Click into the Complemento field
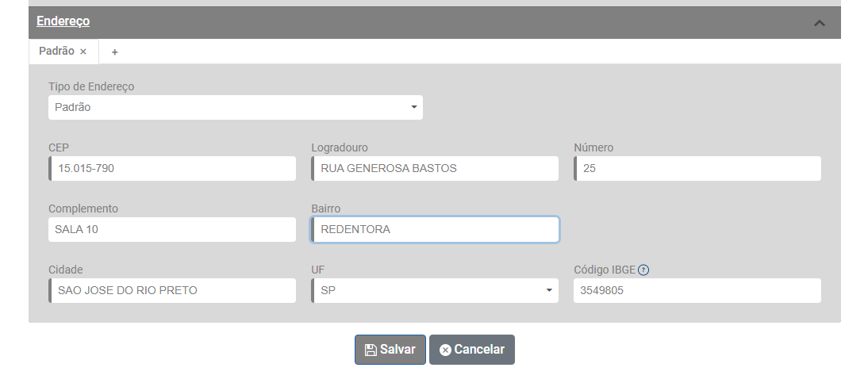The height and width of the screenshot is (379, 868). pyautogui.click(x=171, y=229)
